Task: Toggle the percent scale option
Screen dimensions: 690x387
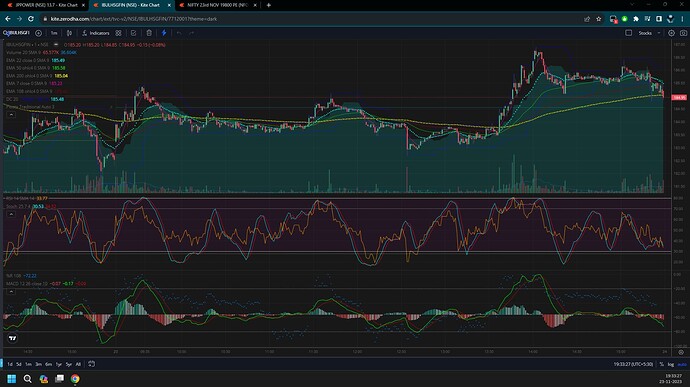Action: 661,364
